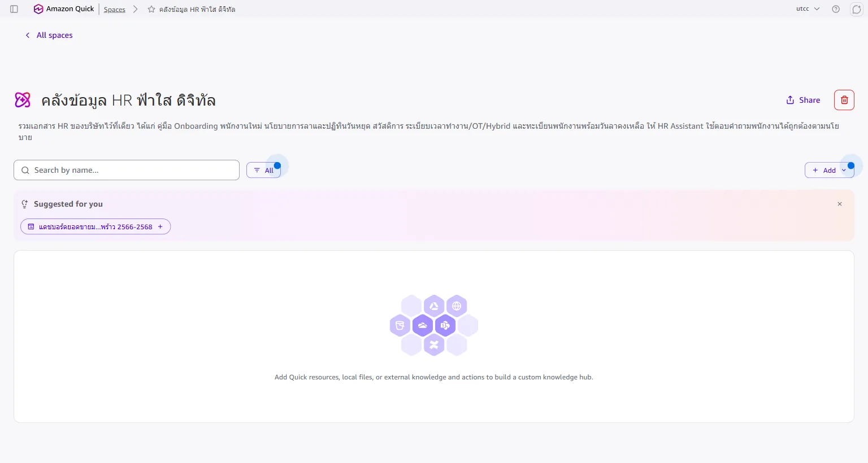Open the Spaces breadcrumb link
The image size is (868, 463).
tap(115, 10)
